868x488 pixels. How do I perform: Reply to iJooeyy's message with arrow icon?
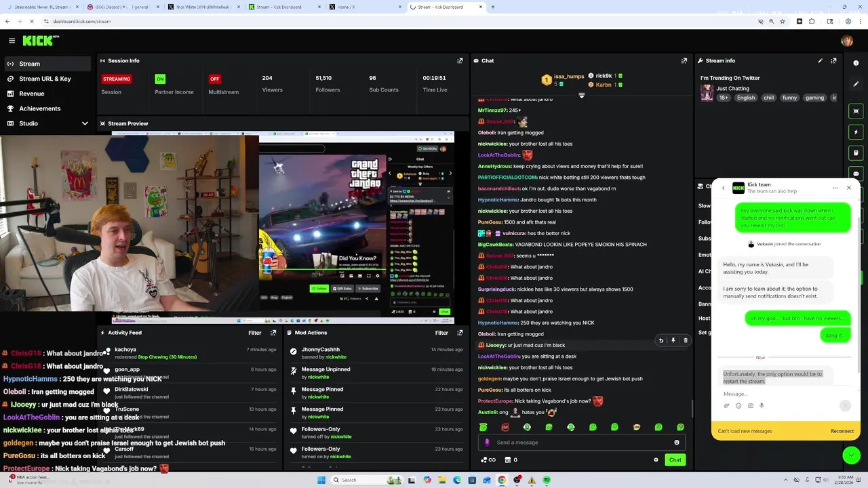pos(661,340)
